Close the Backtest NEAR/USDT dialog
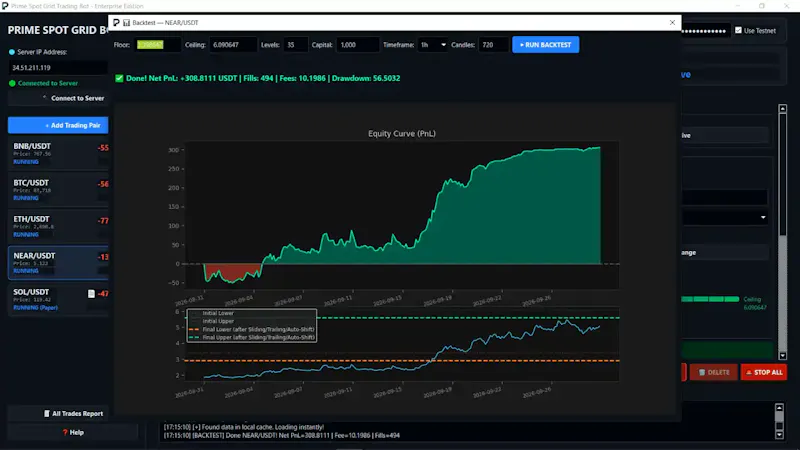 (x=672, y=22)
